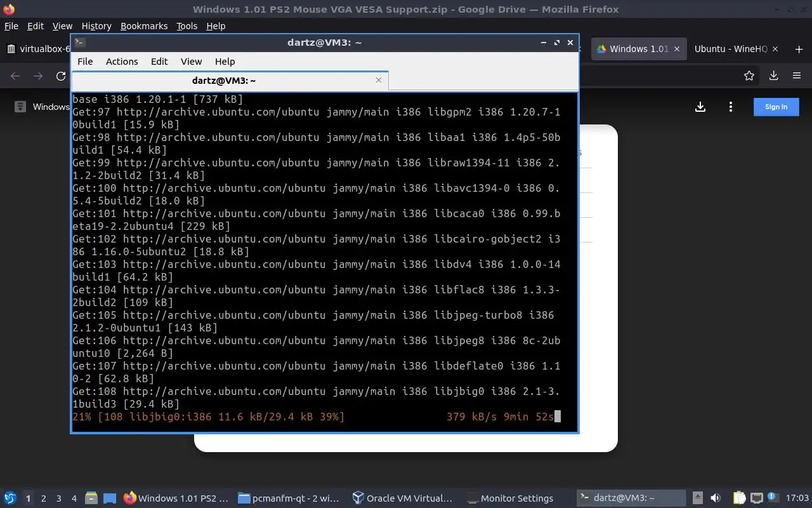Click the apt progress line showing 21%
Image resolution: width=812 pixels, height=508 pixels.
coord(316,417)
